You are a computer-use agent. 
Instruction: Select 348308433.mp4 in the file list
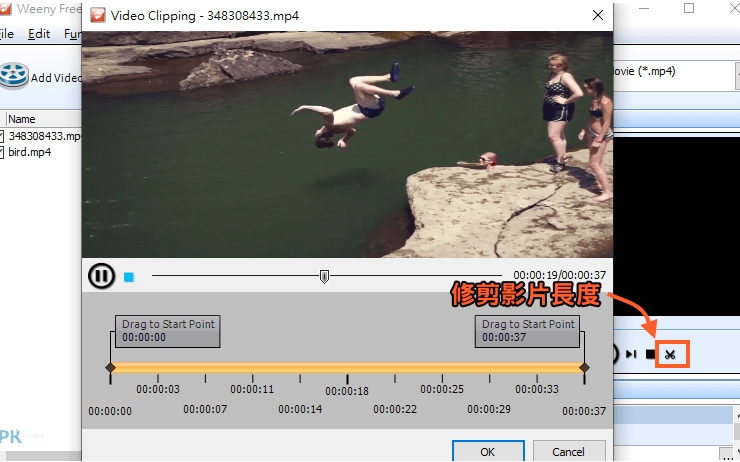click(x=44, y=136)
